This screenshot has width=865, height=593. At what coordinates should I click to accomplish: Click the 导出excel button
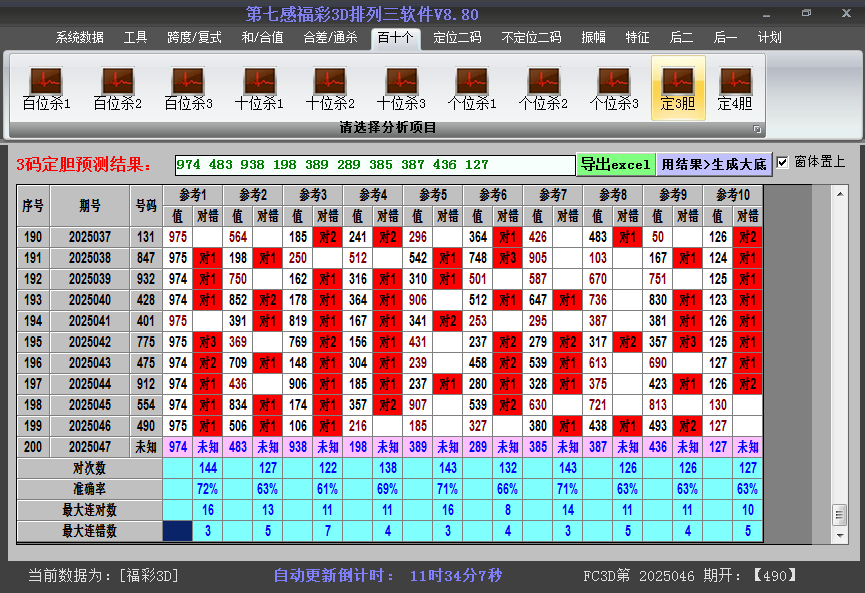(x=616, y=164)
